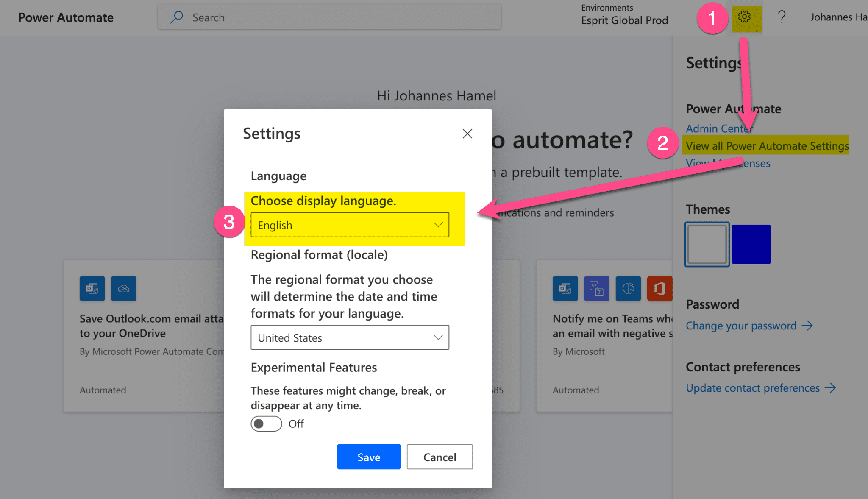Open Update contact preferences
Image resolution: width=868 pixels, height=499 pixels.
(752, 387)
